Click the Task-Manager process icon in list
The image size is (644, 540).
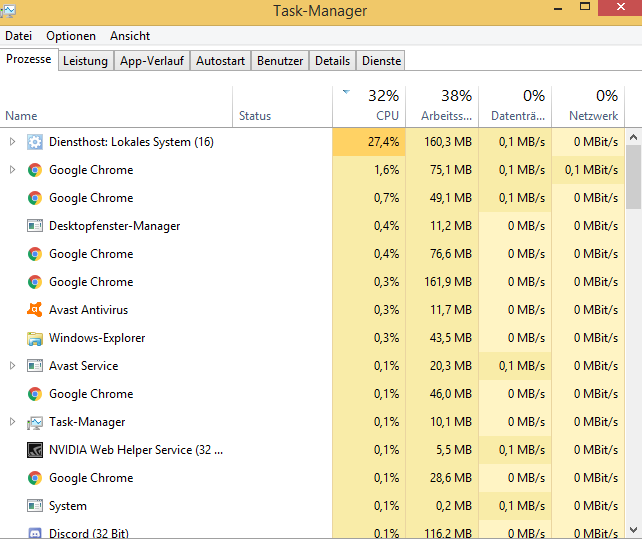[35, 423]
